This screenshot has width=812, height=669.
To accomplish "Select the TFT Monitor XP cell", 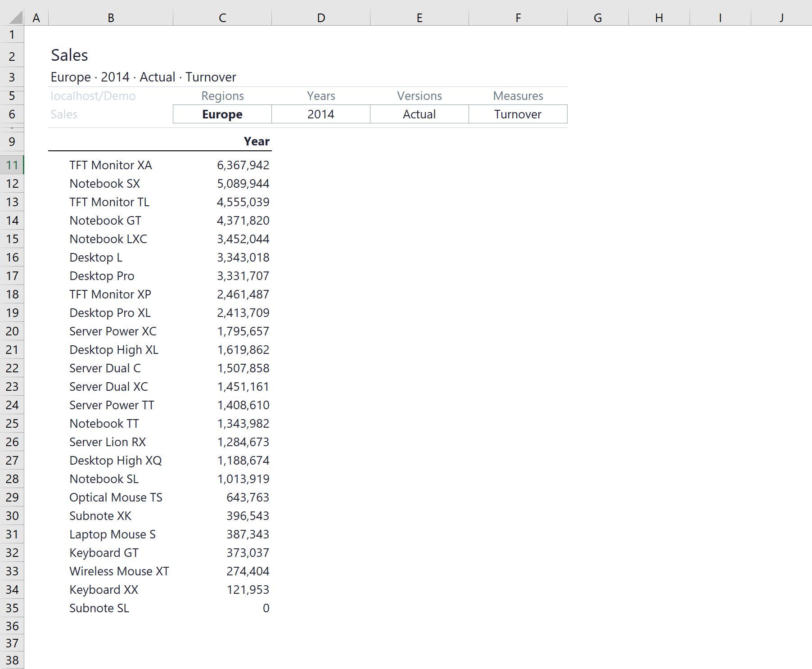I will (x=111, y=294).
